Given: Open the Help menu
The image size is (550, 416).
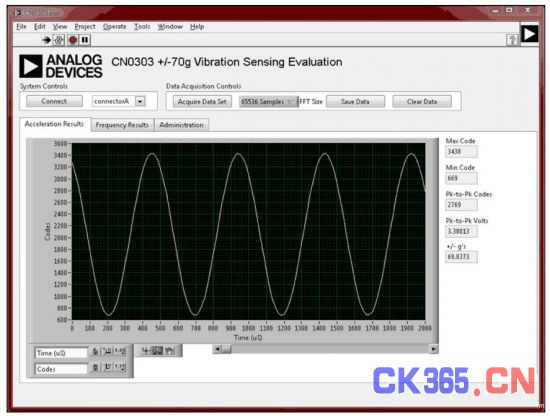Looking at the screenshot, I should coord(197,27).
